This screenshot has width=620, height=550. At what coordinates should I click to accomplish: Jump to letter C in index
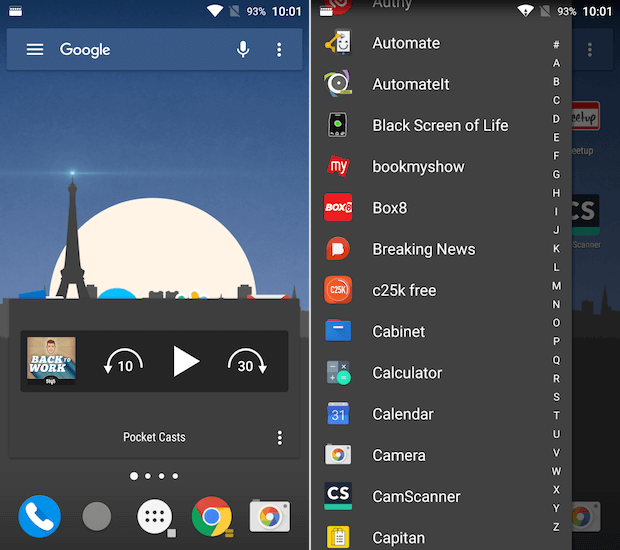(556, 100)
